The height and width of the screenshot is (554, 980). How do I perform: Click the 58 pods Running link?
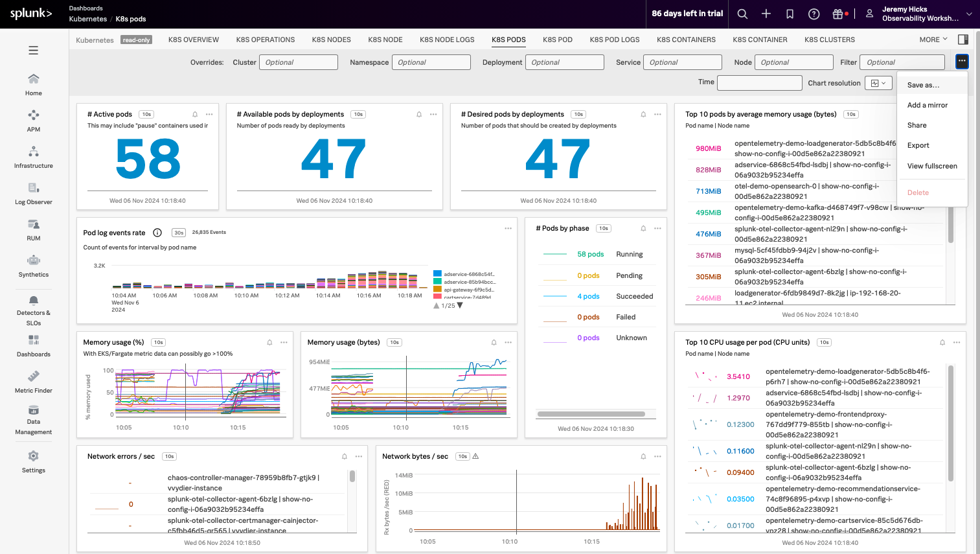(590, 254)
